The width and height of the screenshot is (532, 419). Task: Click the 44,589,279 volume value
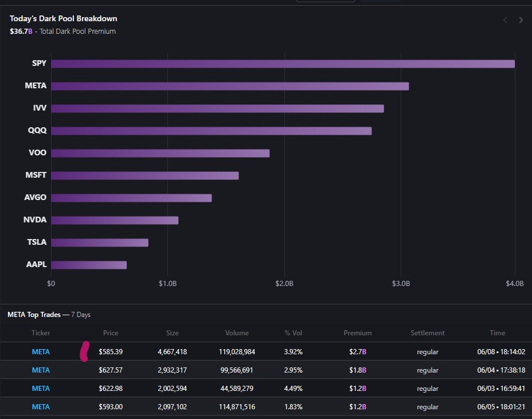click(x=237, y=389)
